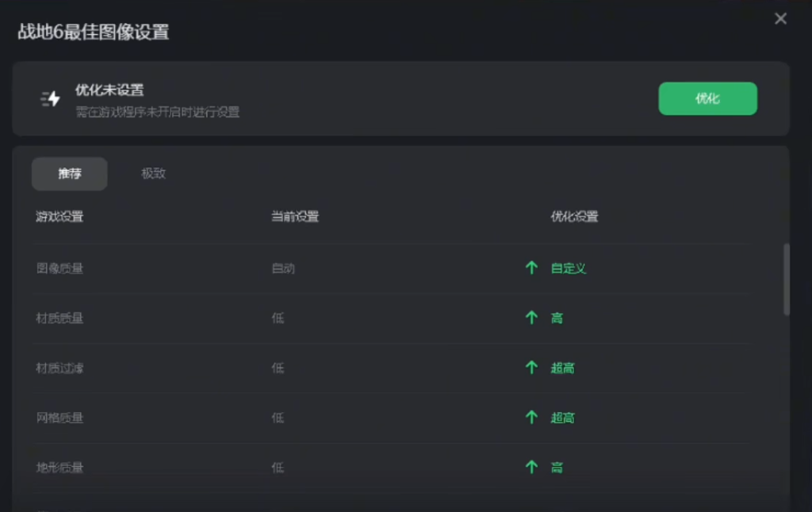Click the green arrow for 材质质量
812x512 pixels.
[531, 318]
